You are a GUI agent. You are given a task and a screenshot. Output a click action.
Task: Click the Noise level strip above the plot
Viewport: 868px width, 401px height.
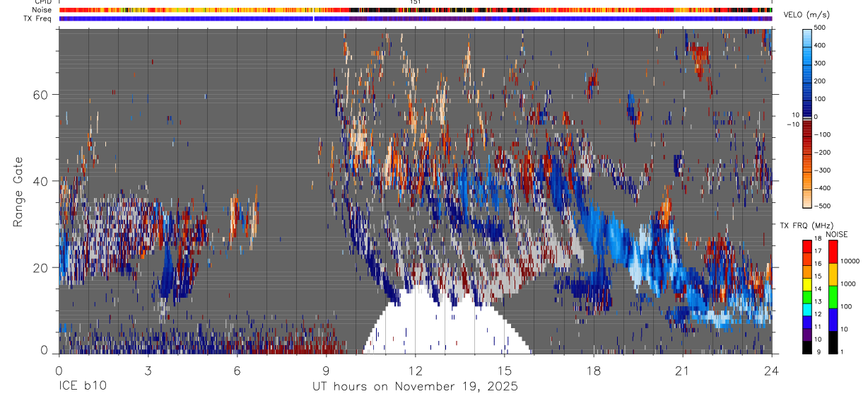[x=416, y=10]
